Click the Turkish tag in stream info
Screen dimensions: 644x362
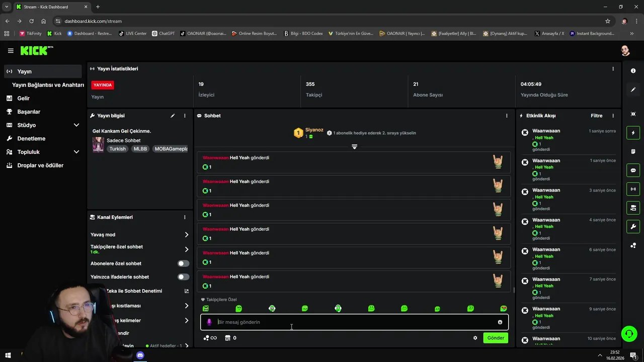[x=118, y=149]
